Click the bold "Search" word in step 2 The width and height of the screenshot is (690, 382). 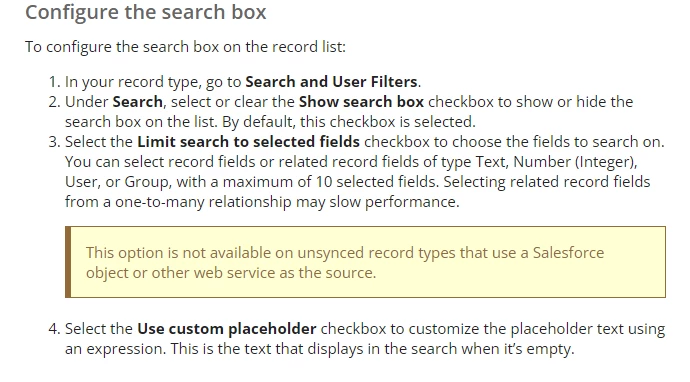[137, 102]
